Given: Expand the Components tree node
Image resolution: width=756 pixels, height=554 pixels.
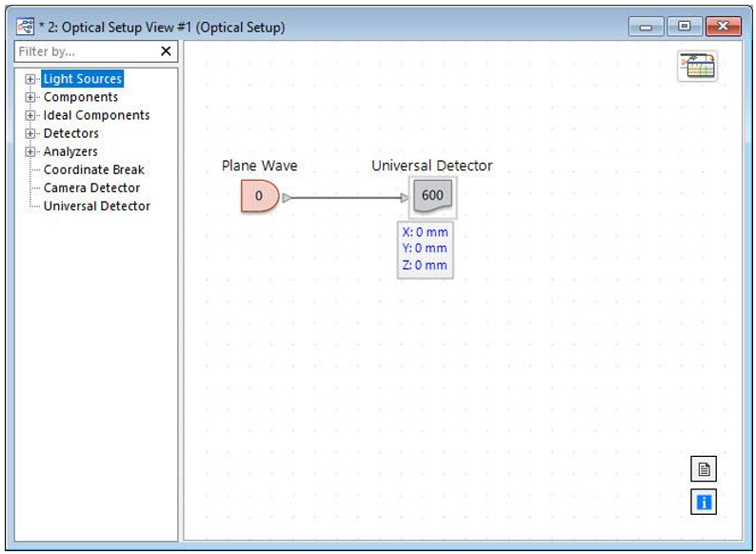Looking at the screenshot, I should click(x=30, y=97).
